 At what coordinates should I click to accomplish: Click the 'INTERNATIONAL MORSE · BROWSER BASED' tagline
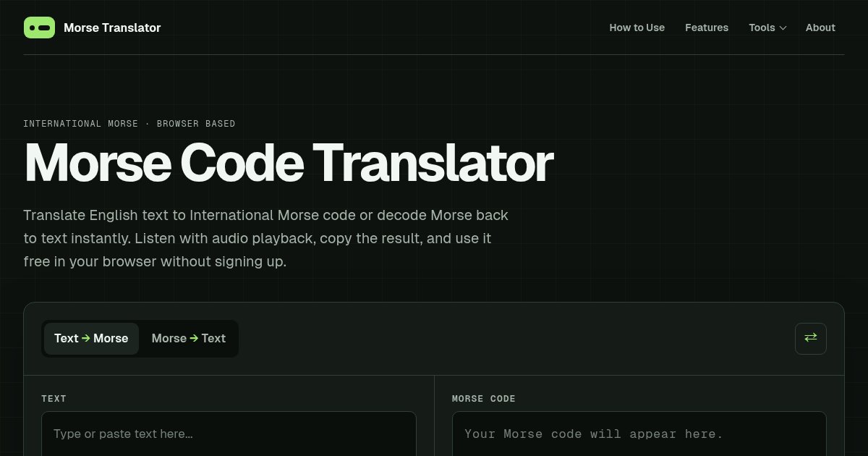tap(129, 124)
